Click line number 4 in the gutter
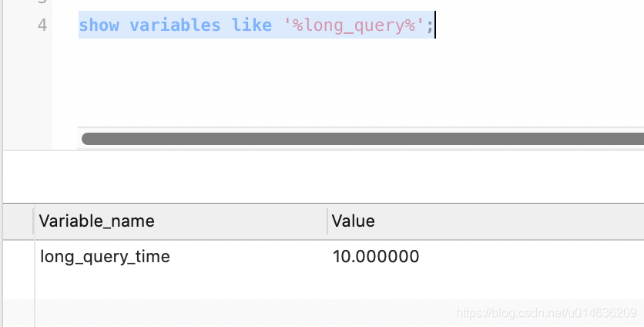Viewport: 644px width, 327px height. (x=42, y=25)
